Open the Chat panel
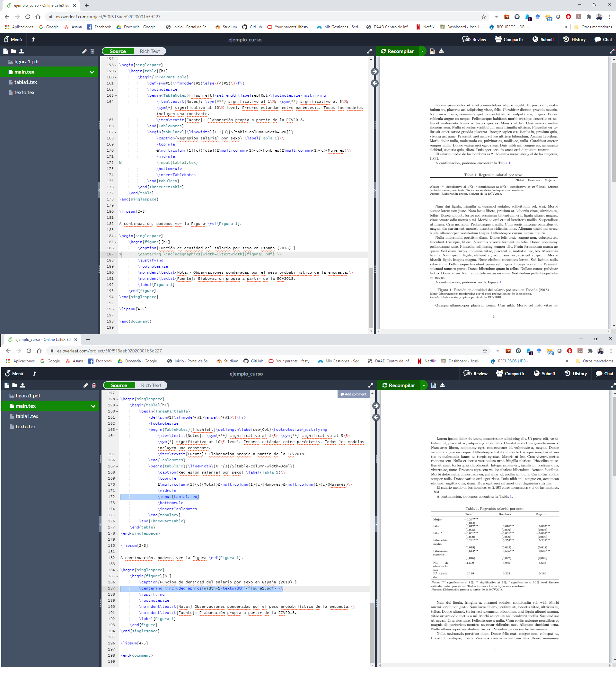Image resolution: width=616 pixels, height=674 pixels. tap(603, 40)
